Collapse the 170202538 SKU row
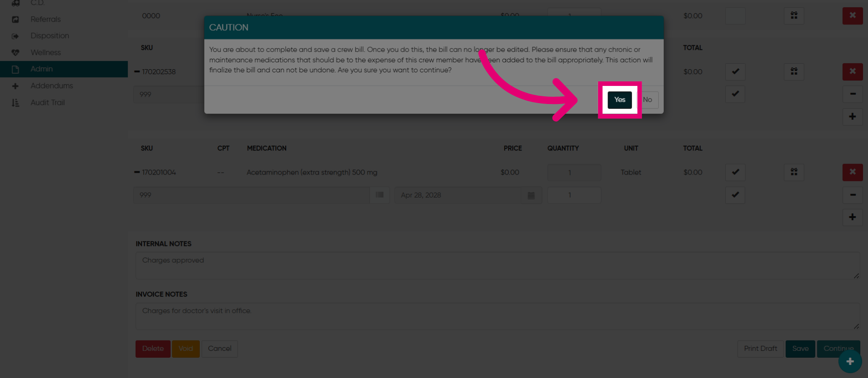Image resolution: width=868 pixels, height=378 pixels. (137, 71)
